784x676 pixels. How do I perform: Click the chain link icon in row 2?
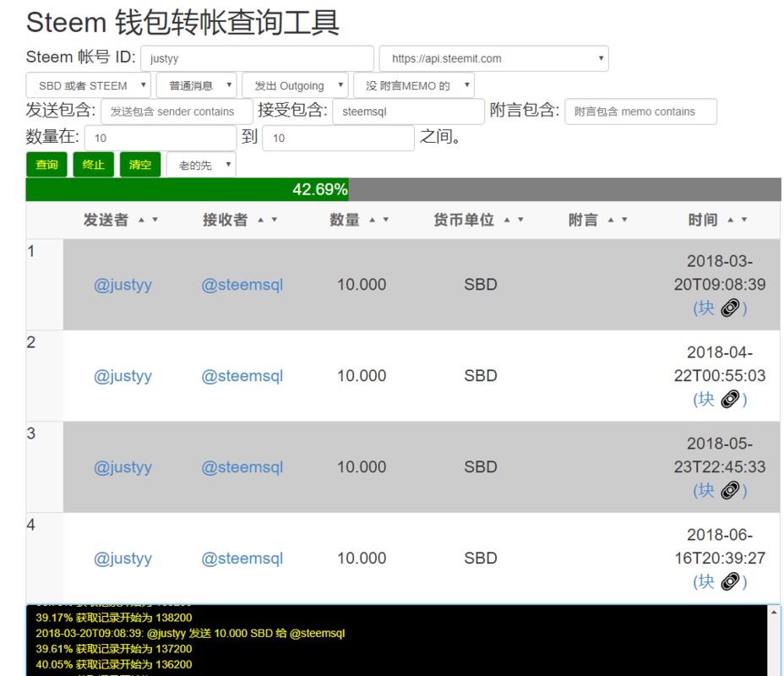click(729, 400)
